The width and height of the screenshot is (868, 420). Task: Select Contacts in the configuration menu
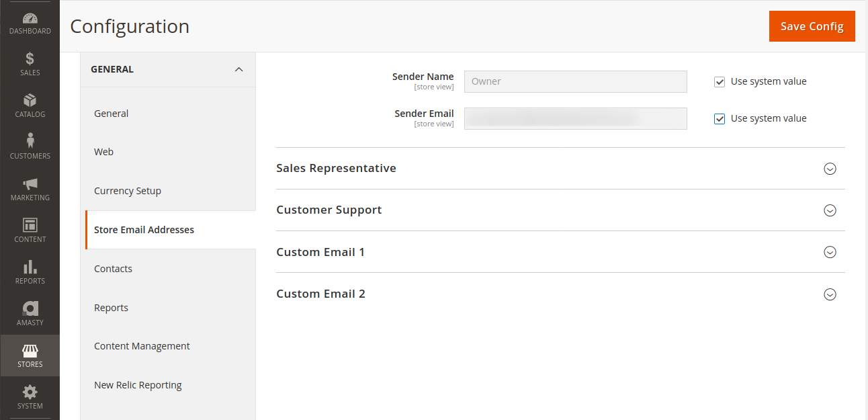point(113,268)
